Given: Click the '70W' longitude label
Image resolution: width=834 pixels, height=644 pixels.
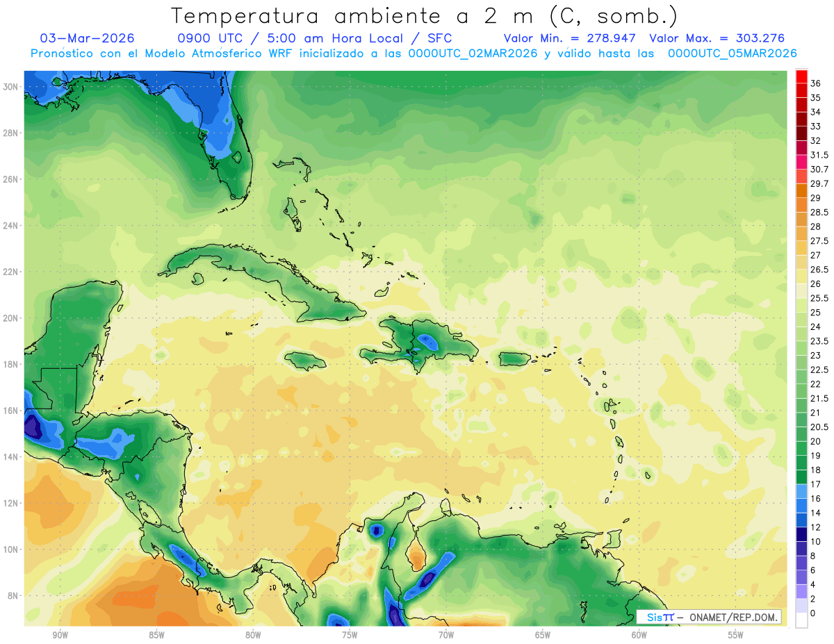Looking at the screenshot, I should pos(446,635).
